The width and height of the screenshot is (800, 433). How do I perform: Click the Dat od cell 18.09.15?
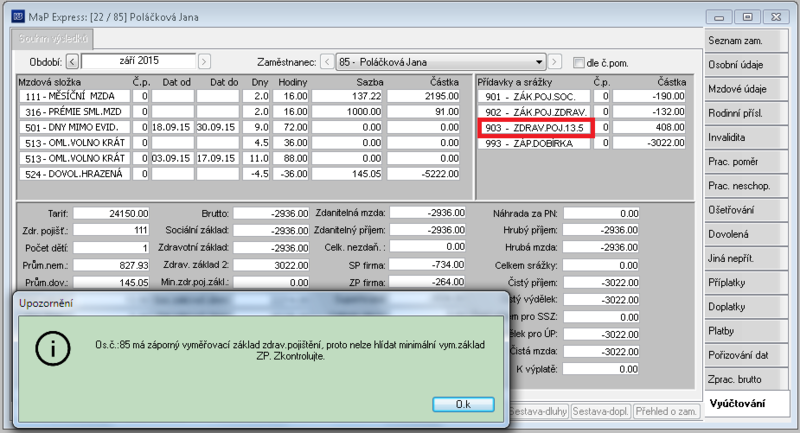click(x=171, y=128)
